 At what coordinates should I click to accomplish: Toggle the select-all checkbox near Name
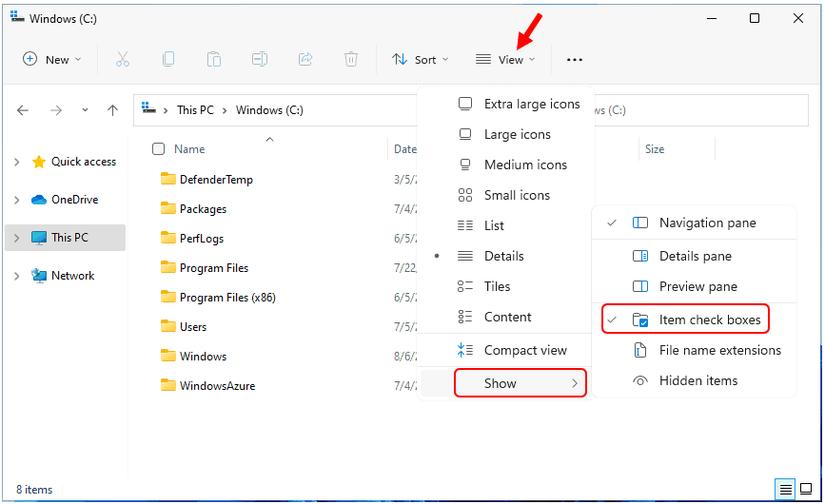(158, 148)
